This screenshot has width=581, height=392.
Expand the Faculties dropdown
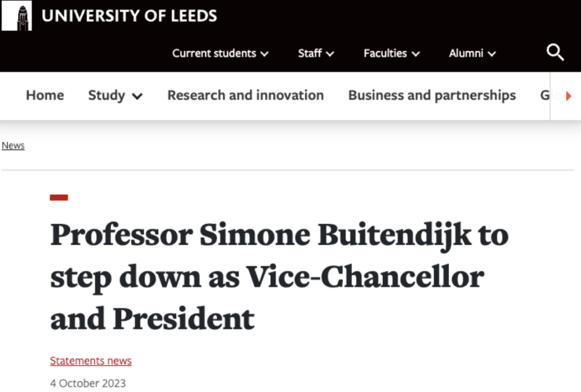point(391,53)
